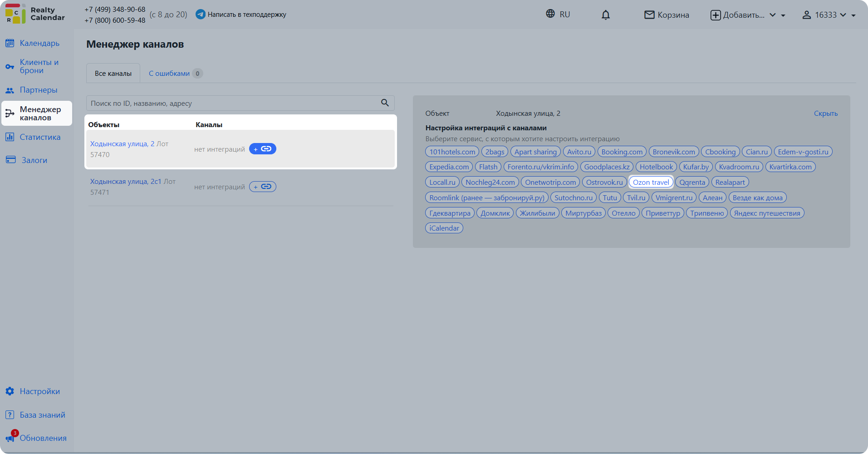The image size is (868, 454).
Task: Select the Booking.com channel
Action: tap(622, 152)
